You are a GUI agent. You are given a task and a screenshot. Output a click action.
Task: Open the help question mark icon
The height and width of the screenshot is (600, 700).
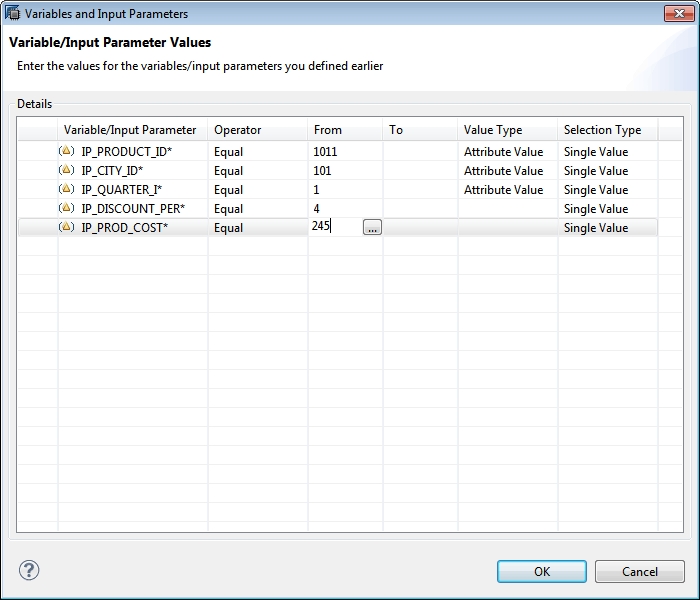point(29,570)
